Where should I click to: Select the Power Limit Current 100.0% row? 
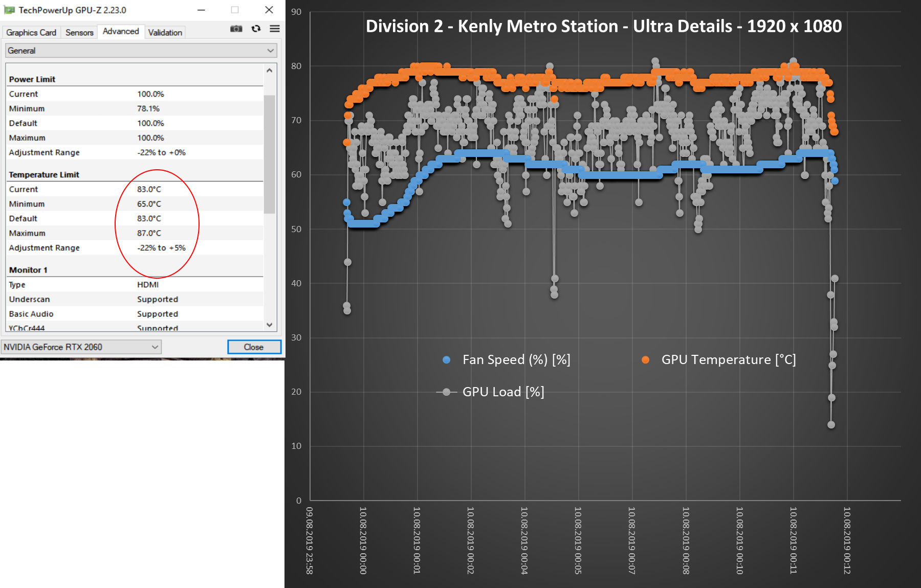pos(136,94)
